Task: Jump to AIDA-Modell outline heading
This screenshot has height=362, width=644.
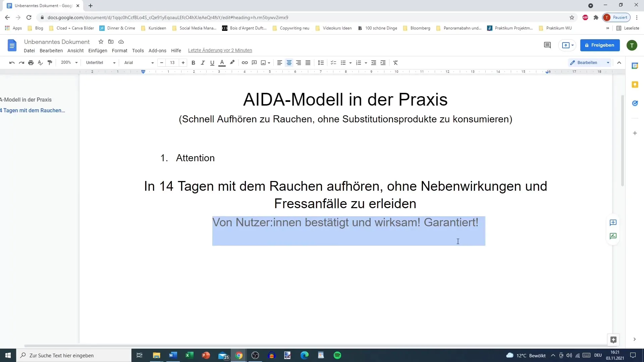Action: tap(26, 100)
